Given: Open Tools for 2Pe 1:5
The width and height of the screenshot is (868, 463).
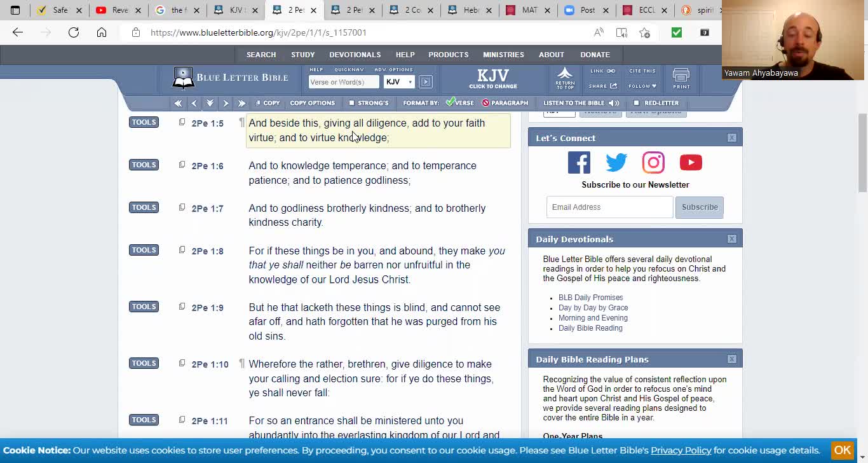Looking at the screenshot, I should [144, 122].
